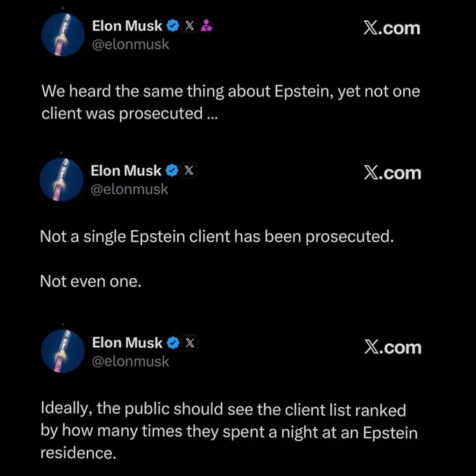Image resolution: width=476 pixels, height=476 pixels.
Task: Click the verified checkmark in the 'Not even one' tweet
Action: point(171,171)
